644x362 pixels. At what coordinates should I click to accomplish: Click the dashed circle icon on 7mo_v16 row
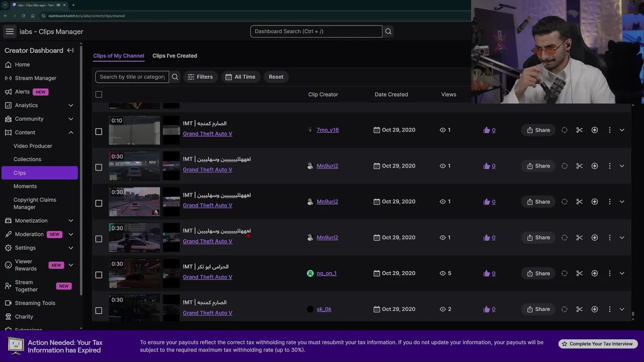pyautogui.click(x=565, y=130)
